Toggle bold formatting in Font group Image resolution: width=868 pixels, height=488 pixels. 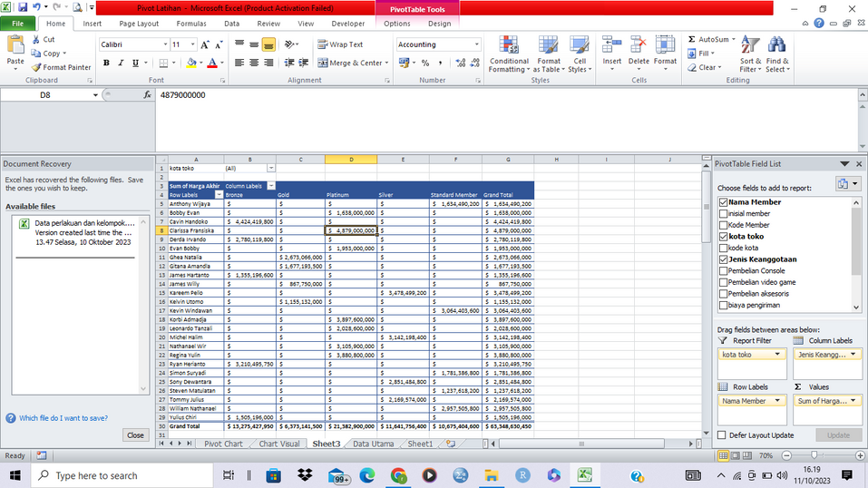click(106, 63)
